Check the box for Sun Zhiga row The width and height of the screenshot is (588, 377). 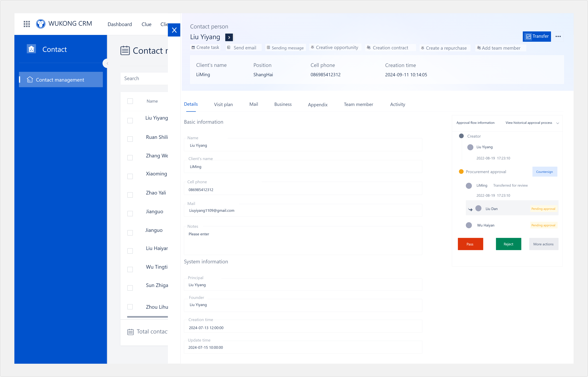coord(130,288)
